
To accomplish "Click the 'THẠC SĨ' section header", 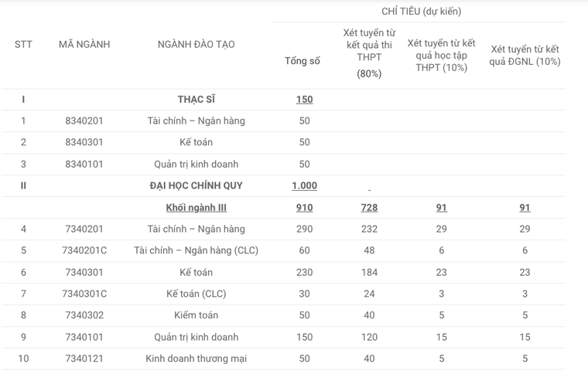I will point(196,99).
